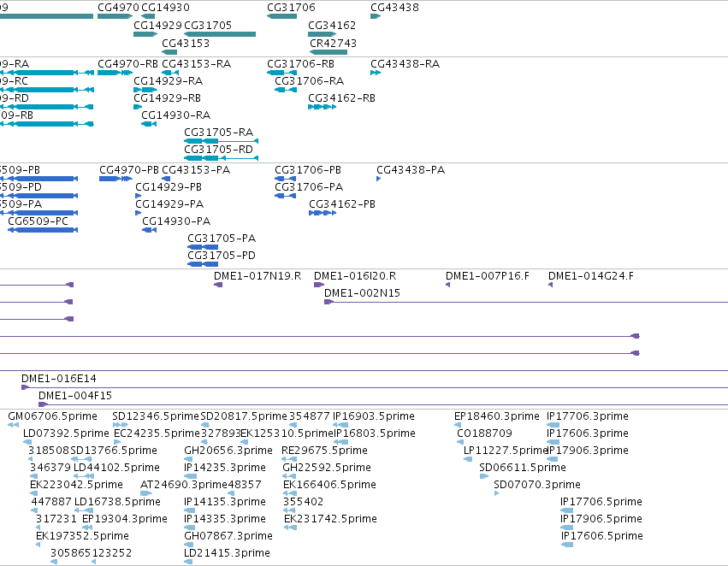This screenshot has height=566, width=728.
Task: Select EST GH20656.3prime
Action: click(x=228, y=451)
